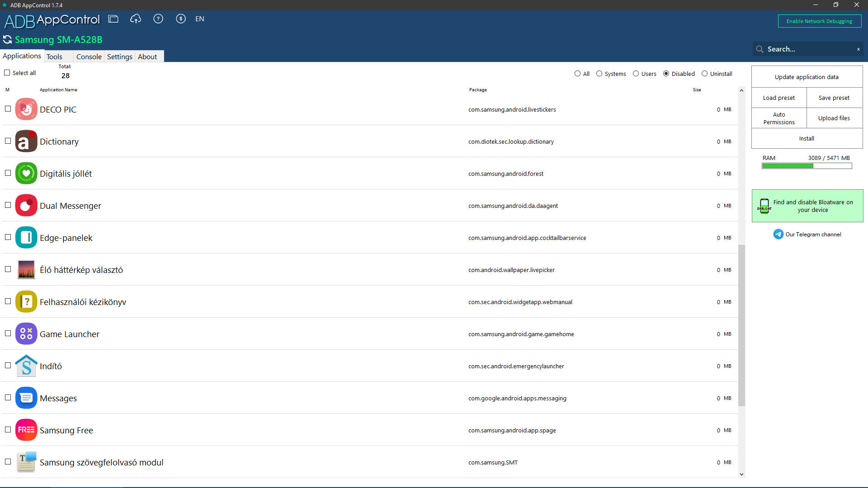Select the Users filter radio button
This screenshot has width=868, height=488.
pyautogui.click(x=636, y=74)
